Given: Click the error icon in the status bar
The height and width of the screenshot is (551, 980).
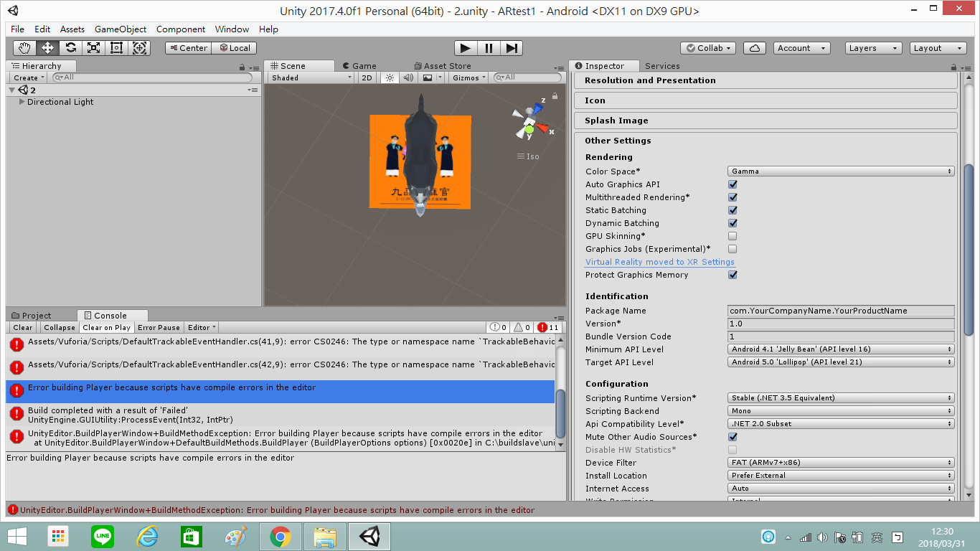Looking at the screenshot, I should click(x=13, y=510).
